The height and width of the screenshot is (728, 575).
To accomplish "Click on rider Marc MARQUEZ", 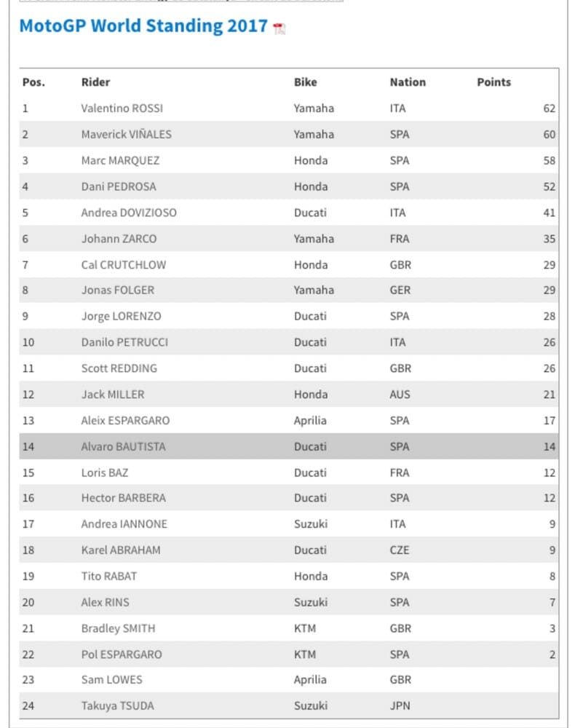I will (x=120, y=160).
